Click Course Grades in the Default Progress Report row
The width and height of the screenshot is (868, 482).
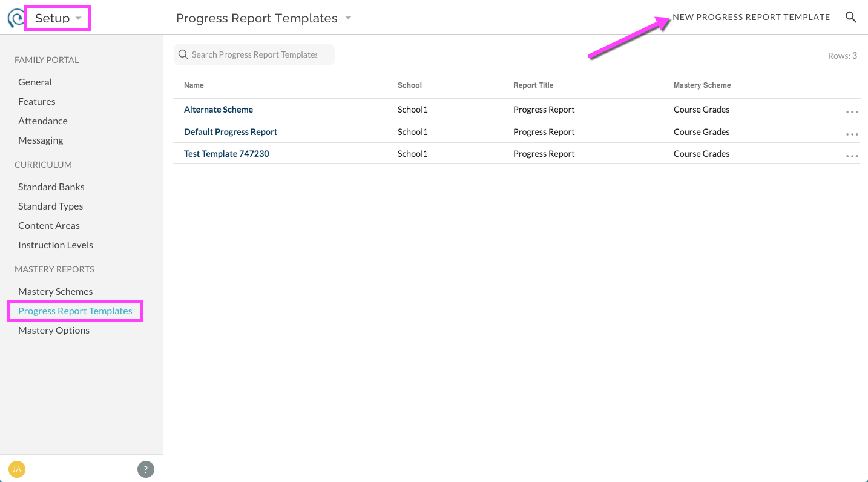[702, 132]
